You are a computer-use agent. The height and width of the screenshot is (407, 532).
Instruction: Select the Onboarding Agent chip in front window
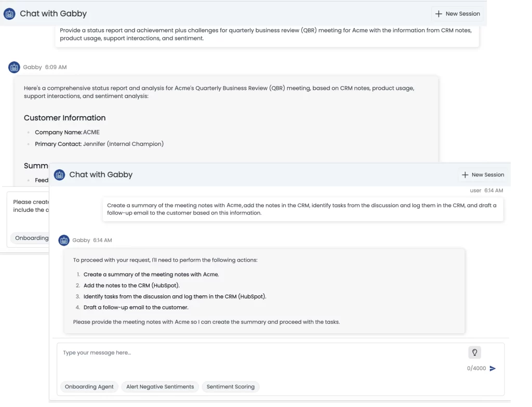point(89,387)
